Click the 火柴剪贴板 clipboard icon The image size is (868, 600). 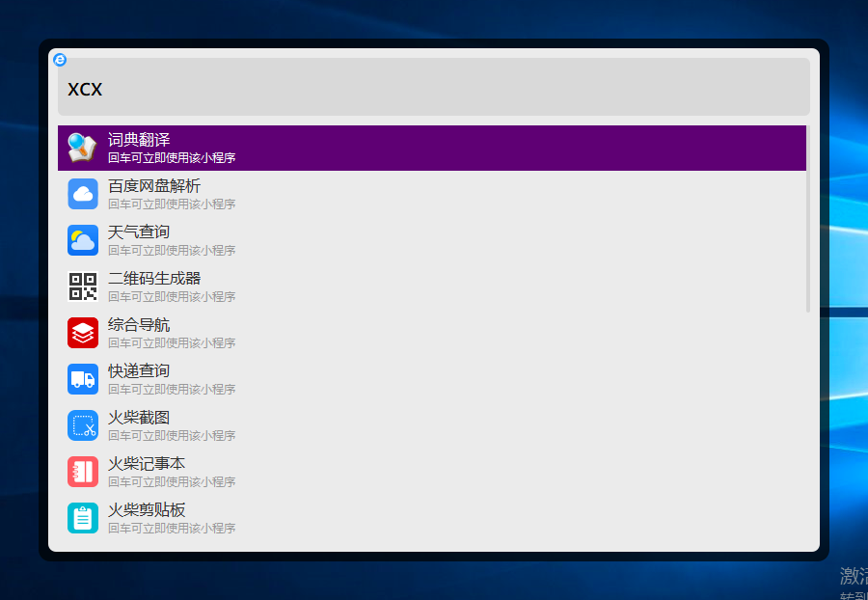click(x=83, y=518)
